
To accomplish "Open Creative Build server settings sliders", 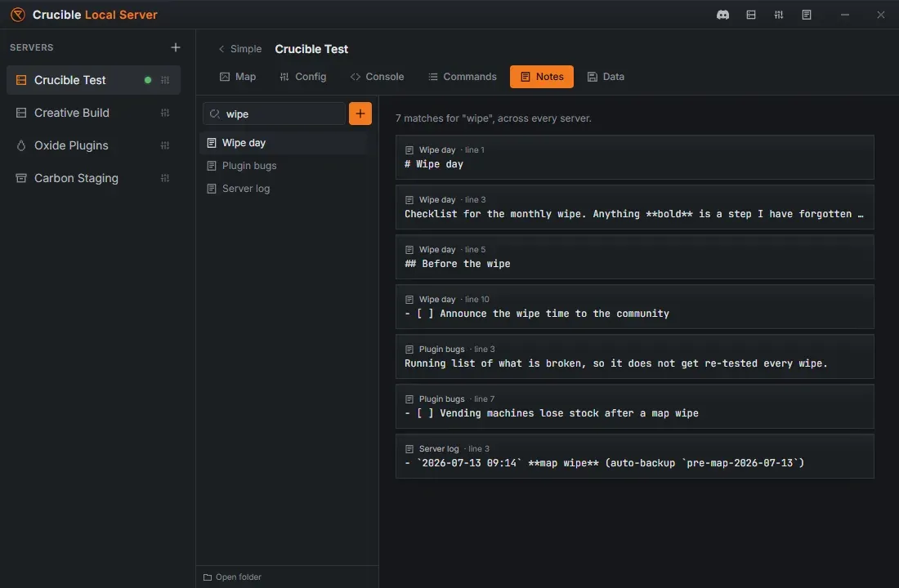I will [x=165, y=113].
